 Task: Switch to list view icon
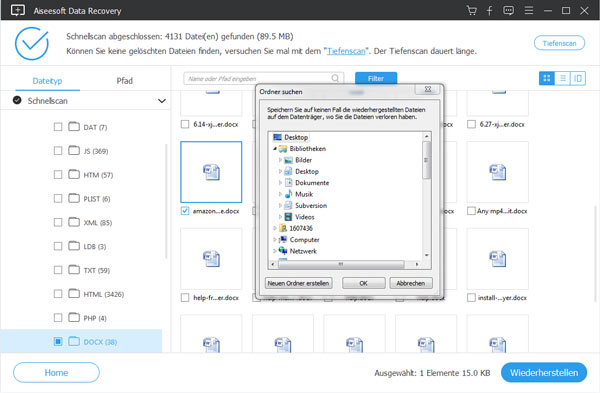click(562, 78)
